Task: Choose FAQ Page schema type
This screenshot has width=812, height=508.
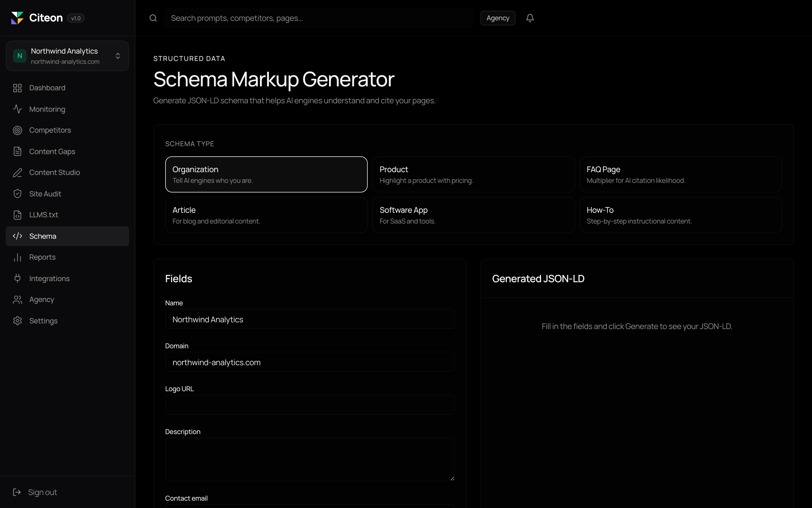Action: (681, 174)
